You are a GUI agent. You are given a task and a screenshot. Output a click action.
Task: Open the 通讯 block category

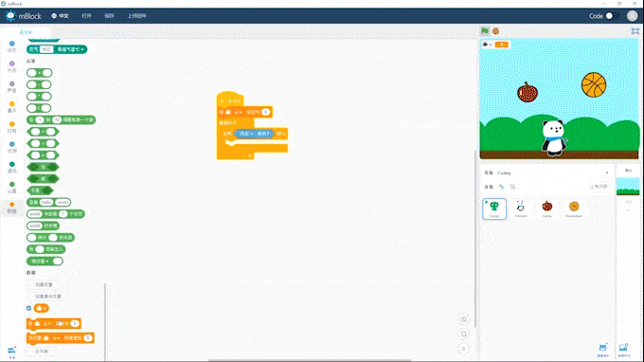click(12, 167)
